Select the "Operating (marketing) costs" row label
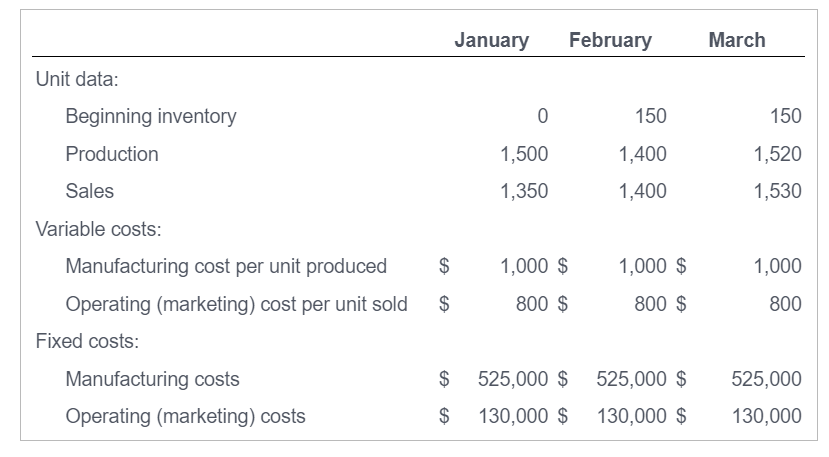Image resolution: width=829 pixels, height=457 pixels. click(185, 416)
